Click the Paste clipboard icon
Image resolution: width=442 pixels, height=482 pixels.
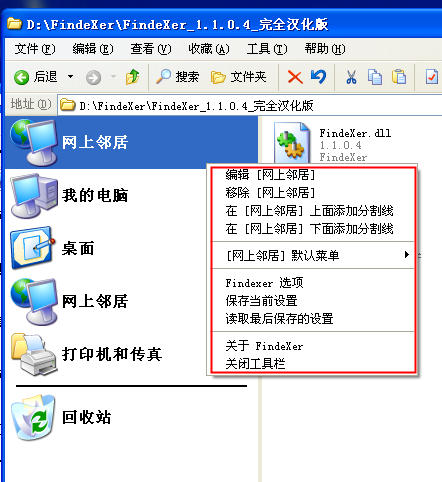click(399, 77)
